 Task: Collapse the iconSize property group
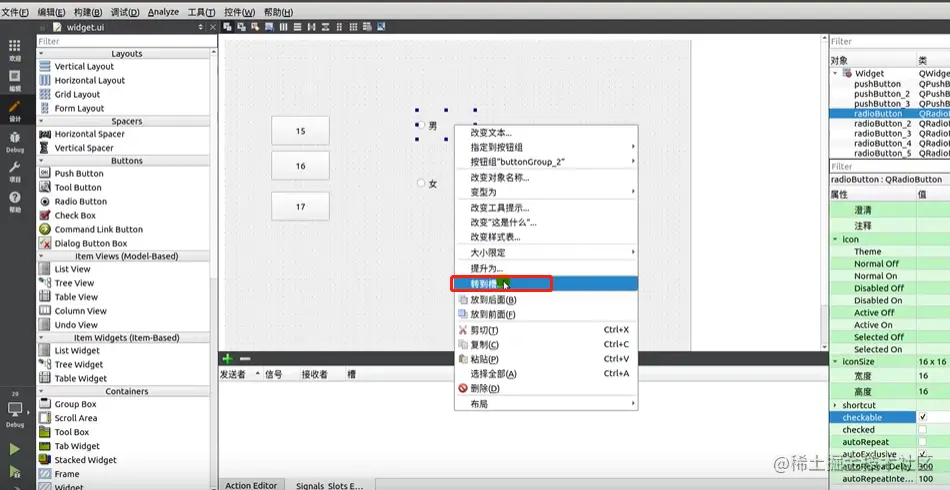tap(835, 362)
